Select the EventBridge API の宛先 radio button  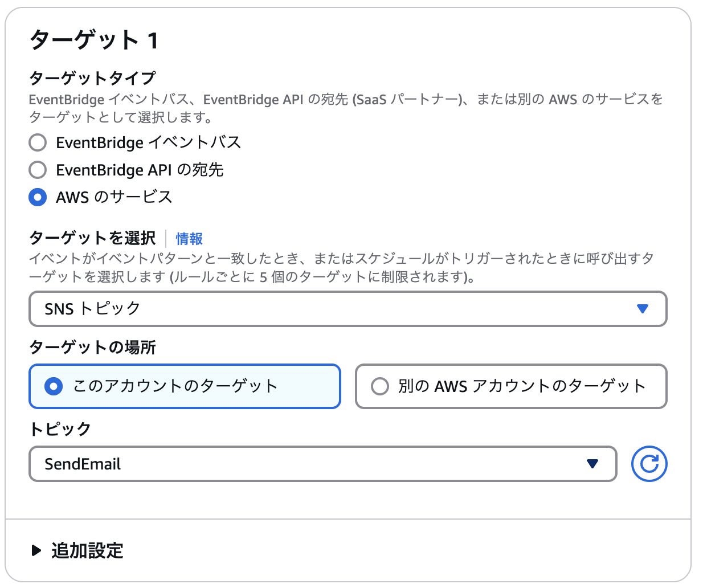click(37, 170)
